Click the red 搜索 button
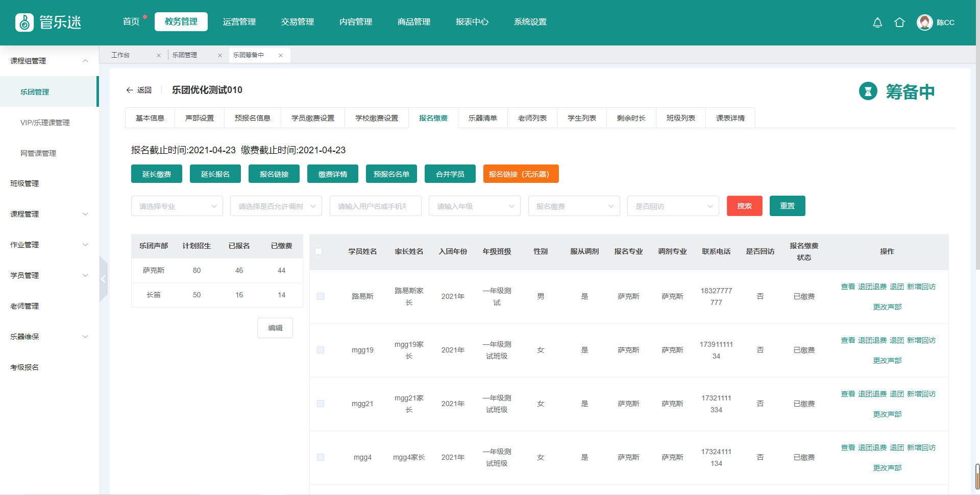980x495 pixels. tap(744, 206)
